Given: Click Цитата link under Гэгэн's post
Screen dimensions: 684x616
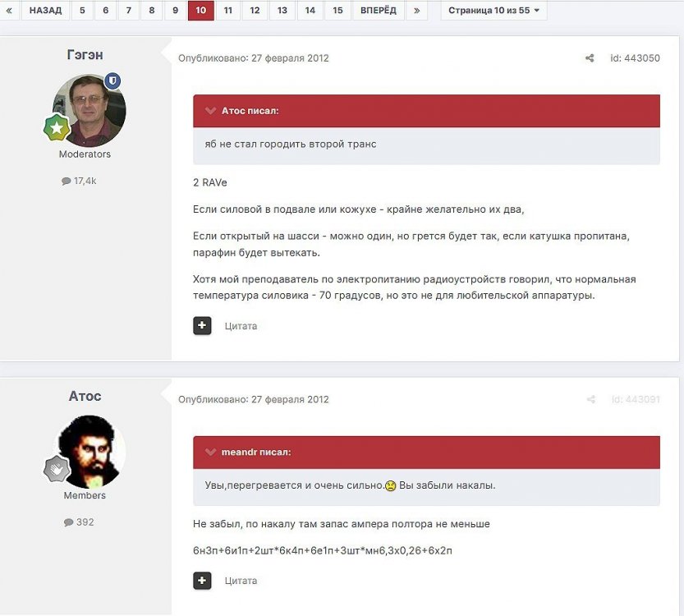Looking at the screenshot, I should coord(241,326).
